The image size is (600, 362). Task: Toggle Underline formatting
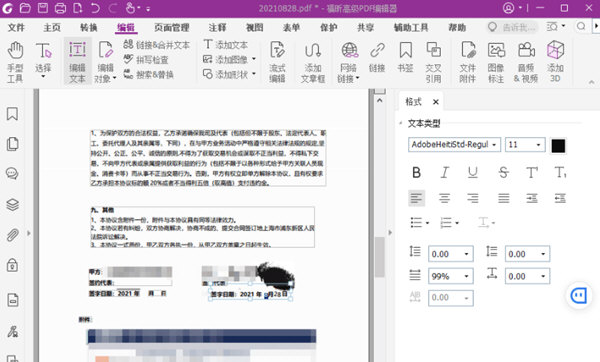[473, 173]
